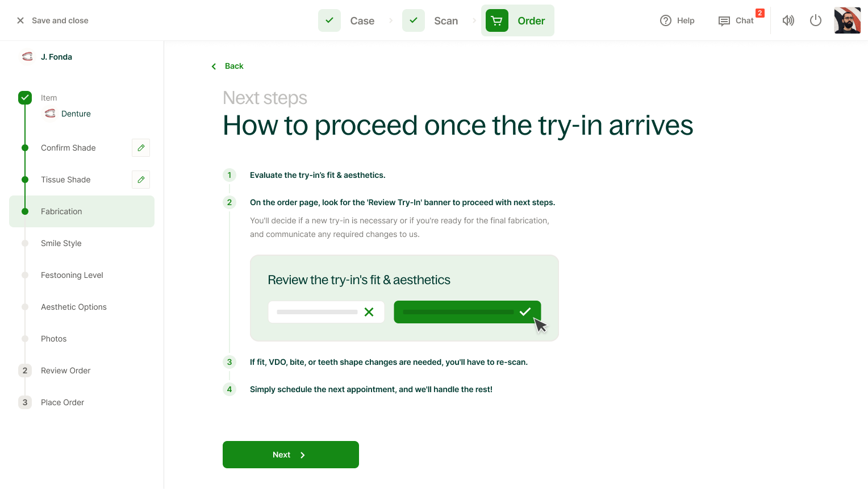Open the Chat with notification badge

click(x=736, y=20)
